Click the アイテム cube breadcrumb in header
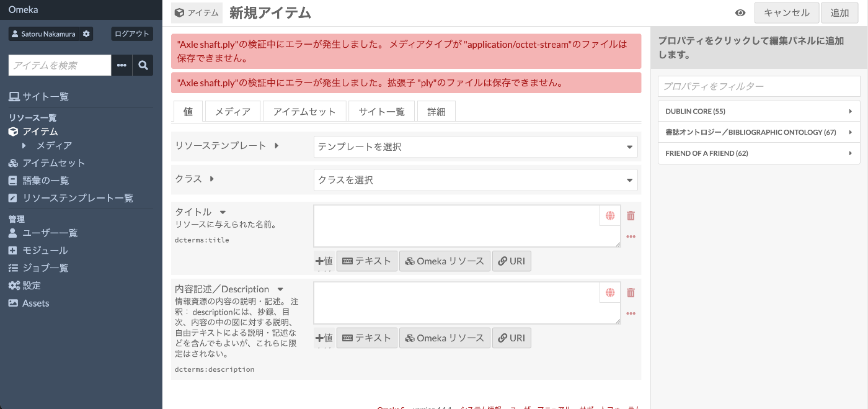Screen dimensions: 868x409 click(197, 13)
